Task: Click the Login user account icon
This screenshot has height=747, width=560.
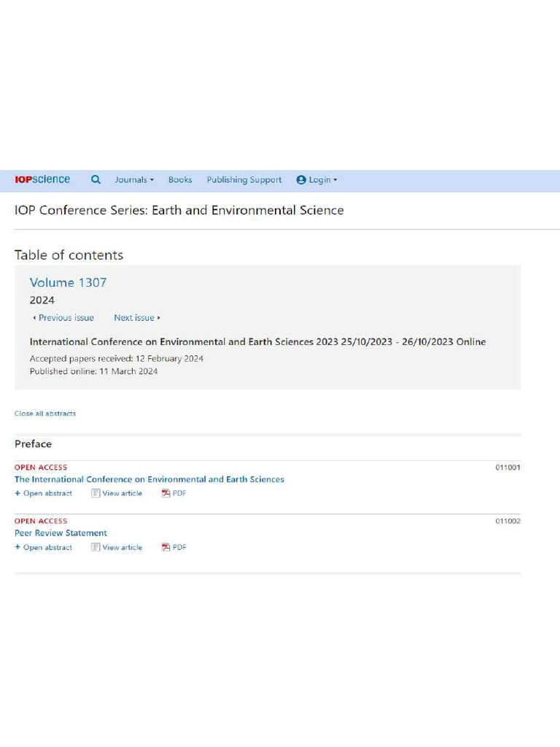Action: pyautogui.click(x=301, y=180)
